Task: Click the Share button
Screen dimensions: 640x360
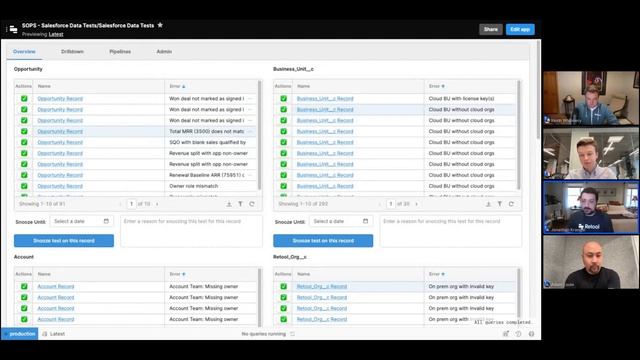Action: tap(491, 29)
